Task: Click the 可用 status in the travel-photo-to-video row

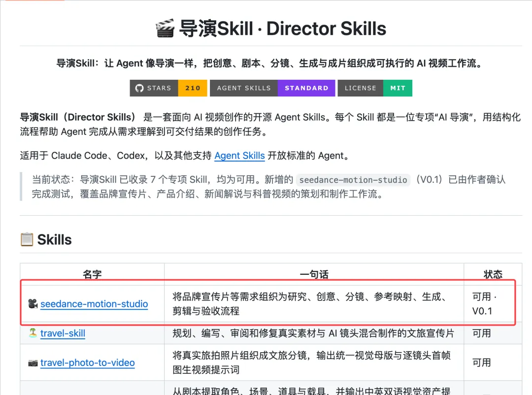Action: (481, 363)
